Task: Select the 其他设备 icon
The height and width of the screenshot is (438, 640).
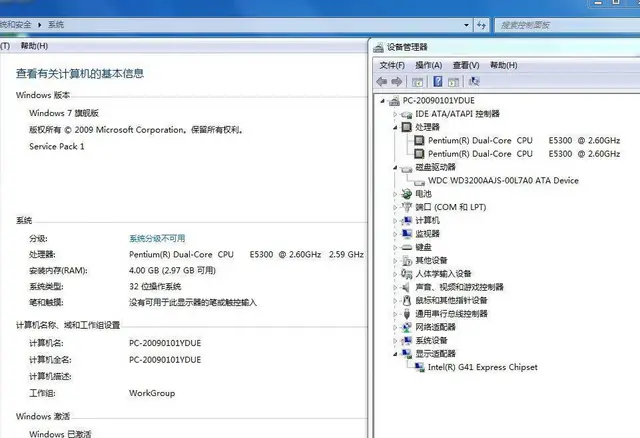Action: point(407,260)
